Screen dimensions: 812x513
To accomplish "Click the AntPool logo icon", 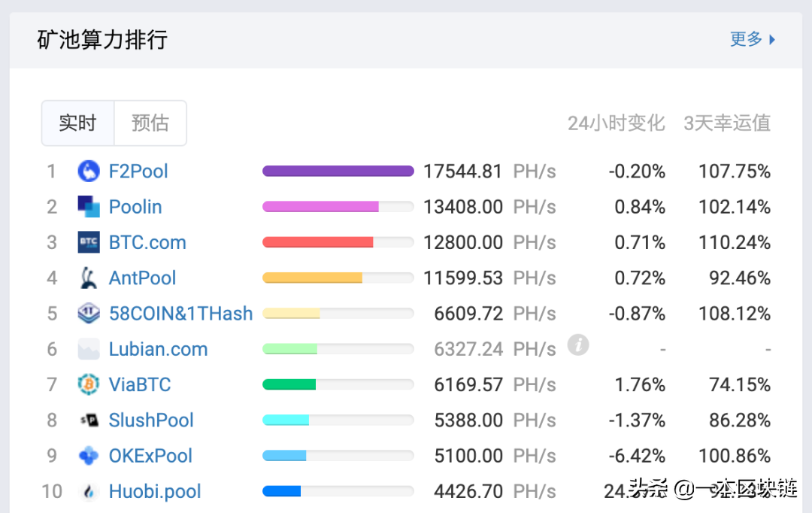I will [89, 278].
